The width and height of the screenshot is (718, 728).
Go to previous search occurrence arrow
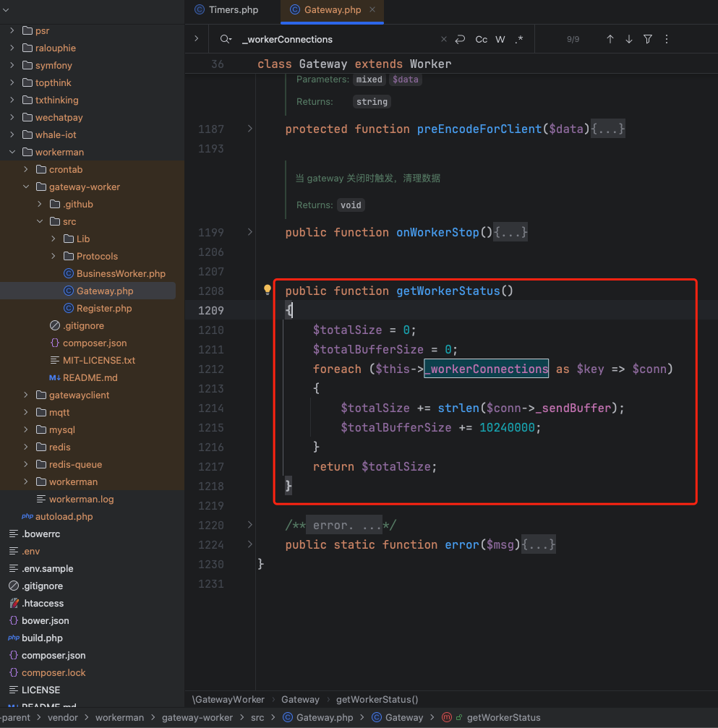610,40
